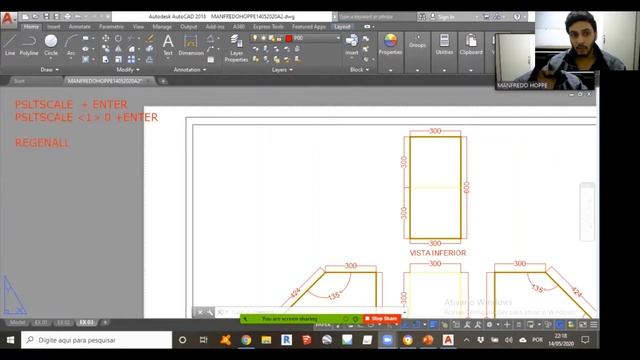Open the Parametric ribbon tab
This screenshot has width=640, height=360.
click(x=111, y=27)
